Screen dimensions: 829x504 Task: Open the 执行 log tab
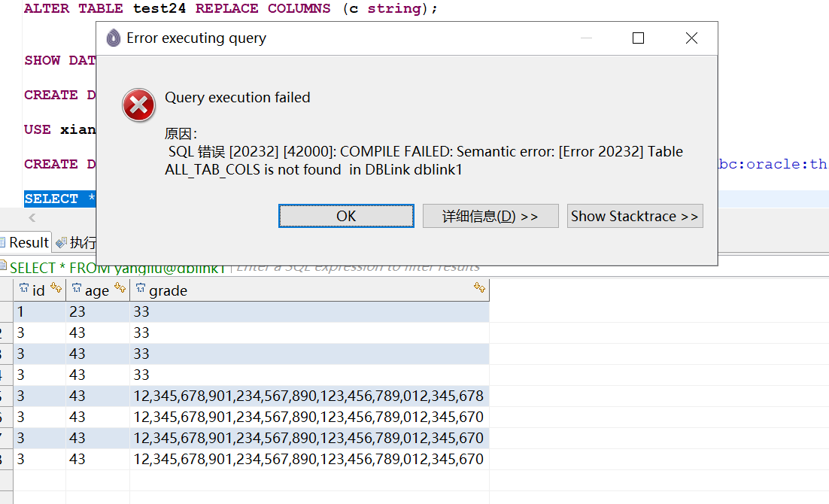click(x=77, y=242)
